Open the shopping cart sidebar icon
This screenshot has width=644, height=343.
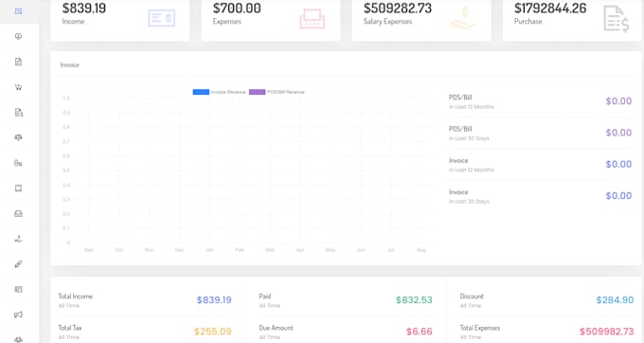(19, 87)
